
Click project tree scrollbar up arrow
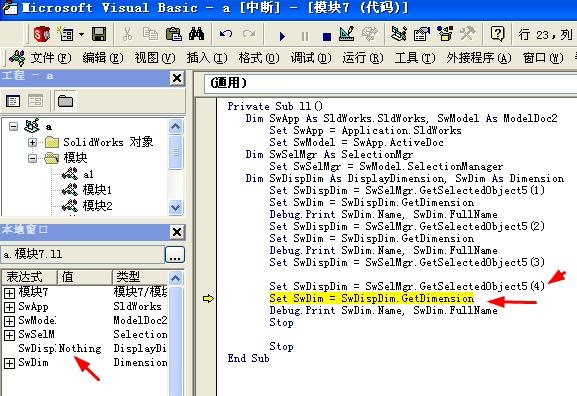pos(176,127)
